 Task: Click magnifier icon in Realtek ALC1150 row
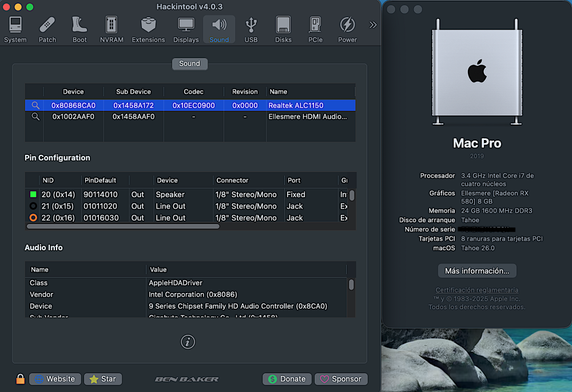tap(35, 105)
